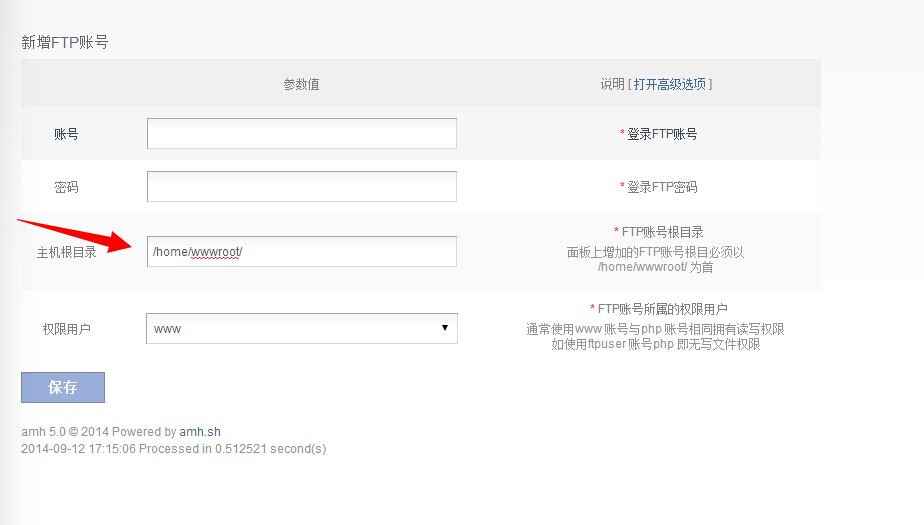Focus the /home/wwwroot/ root directory field
This screenshot has width=924, height=525.
(301, 251)
